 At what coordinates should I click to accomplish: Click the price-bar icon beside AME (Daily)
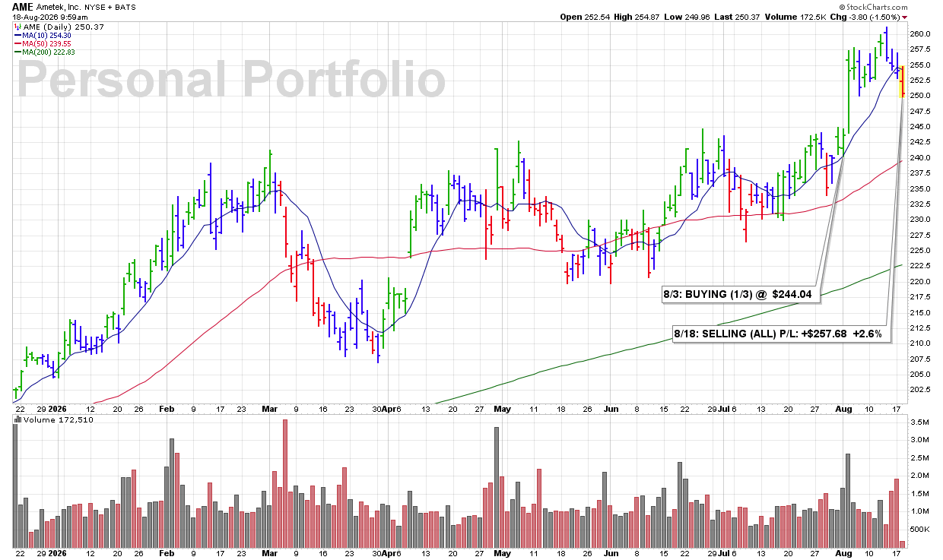coord(16,27)
